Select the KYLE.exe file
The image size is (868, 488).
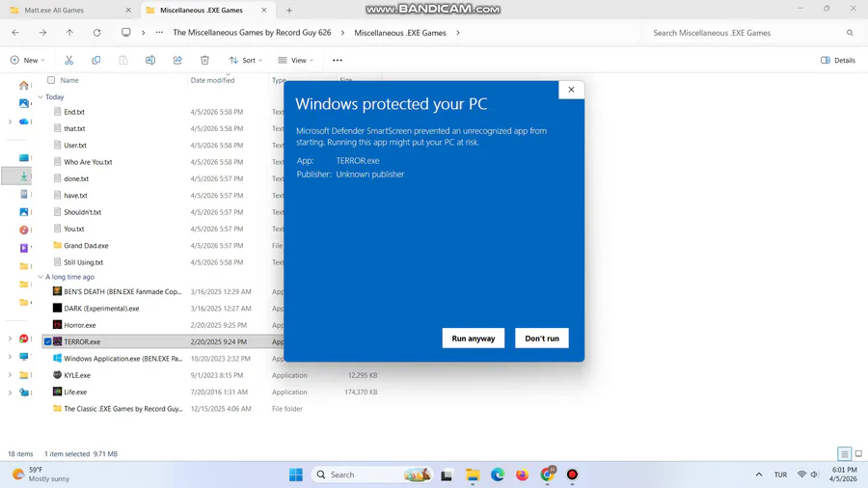[77, 375]
